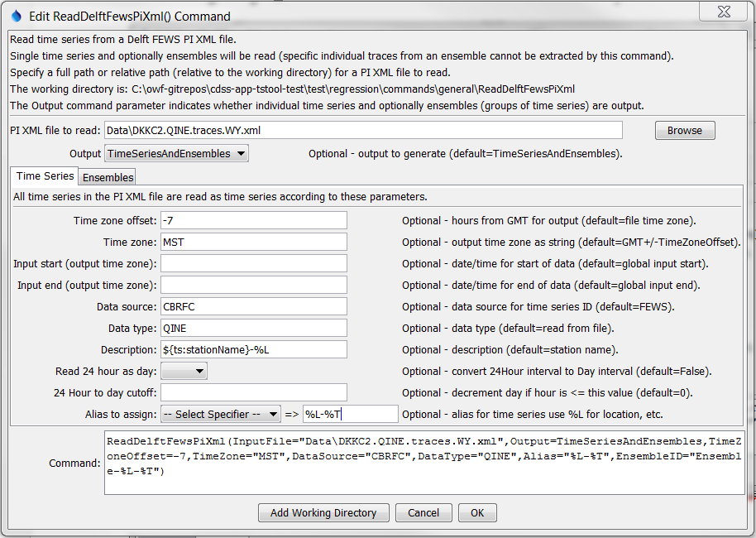This screenshot has height=538, width=756.
Task: Click the Time zone field showing MST
Action: click(253, 241)
